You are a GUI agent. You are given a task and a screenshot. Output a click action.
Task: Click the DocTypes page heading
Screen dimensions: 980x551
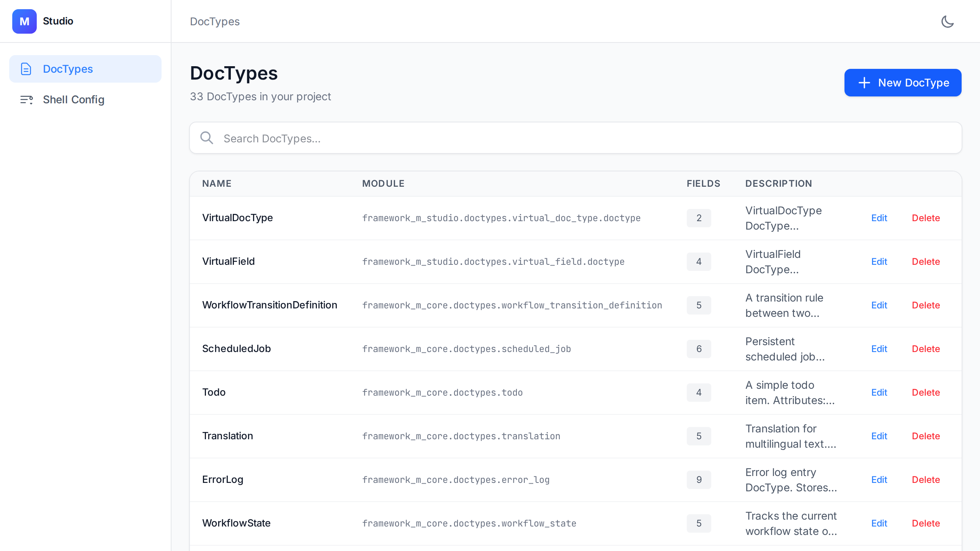tap(234, 73)
